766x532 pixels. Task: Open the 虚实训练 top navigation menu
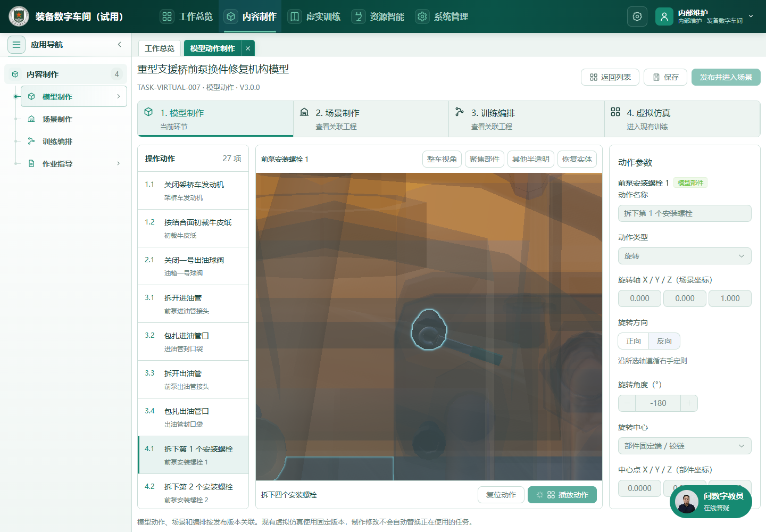tap(314, 16)
